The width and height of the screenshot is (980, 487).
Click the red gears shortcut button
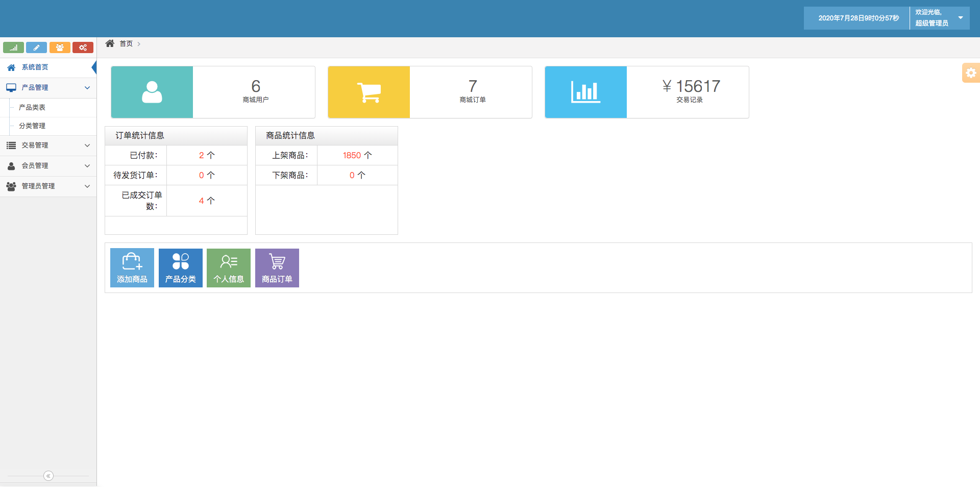coord(83,47)
